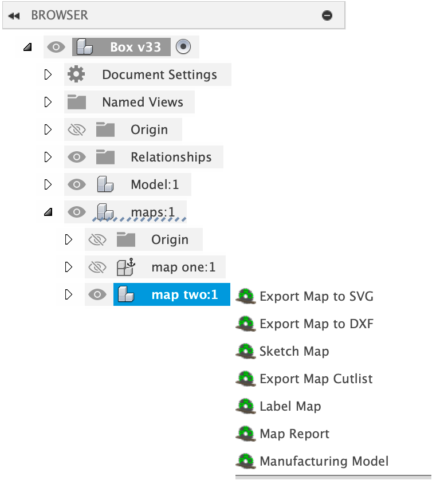Expand the map two:1 node
Viewport: 448px width, 496px height.
pos(69,294)
